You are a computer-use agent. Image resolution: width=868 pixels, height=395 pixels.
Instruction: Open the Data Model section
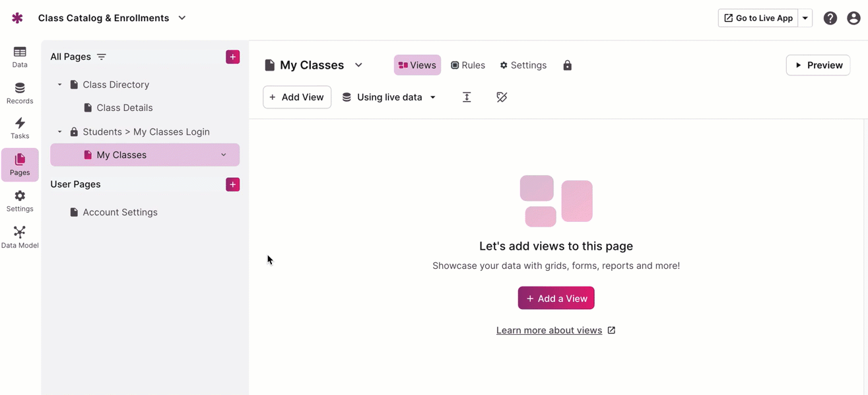click(20, 237)
